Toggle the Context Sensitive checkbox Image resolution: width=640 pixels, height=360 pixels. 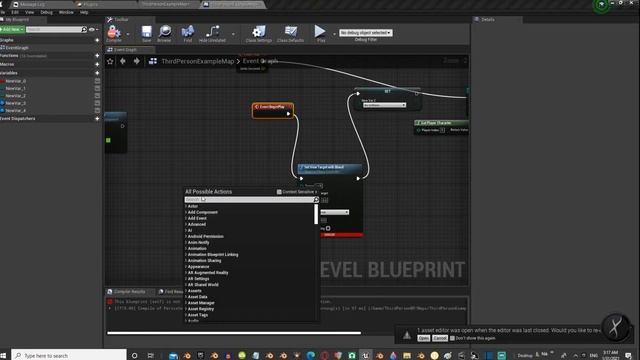point(279,192)
